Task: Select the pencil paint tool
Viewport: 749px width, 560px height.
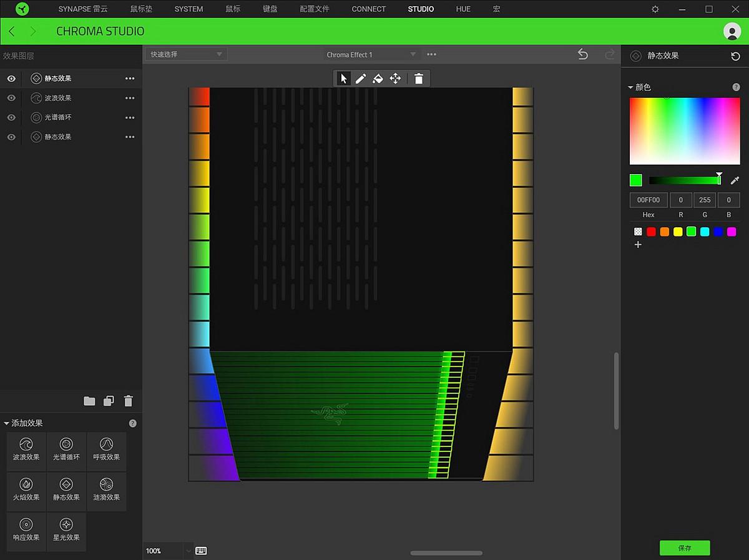Action: coord(361,79)
